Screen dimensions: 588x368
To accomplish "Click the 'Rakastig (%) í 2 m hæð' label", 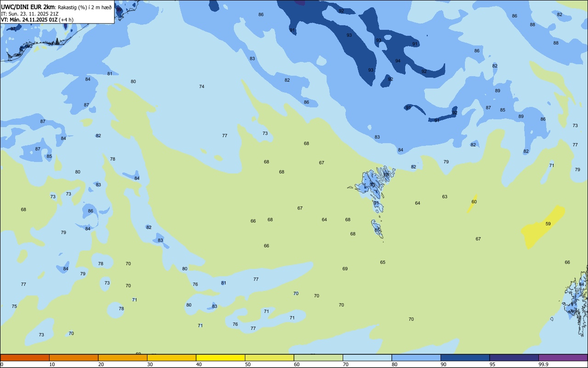I will pyautogui.click(x=85, y=7).
